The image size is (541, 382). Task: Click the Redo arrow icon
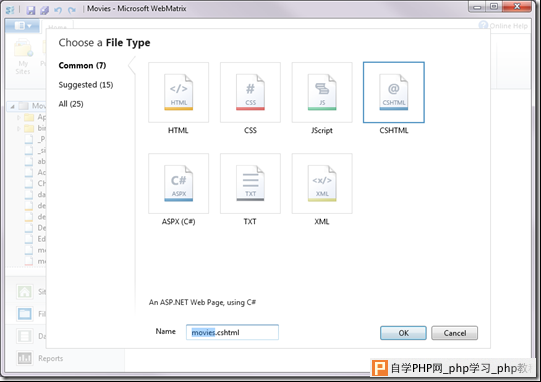[71, 10]
